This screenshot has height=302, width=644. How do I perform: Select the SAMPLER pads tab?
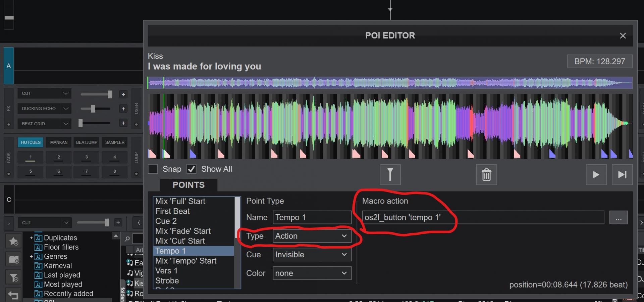coord(115,142)
